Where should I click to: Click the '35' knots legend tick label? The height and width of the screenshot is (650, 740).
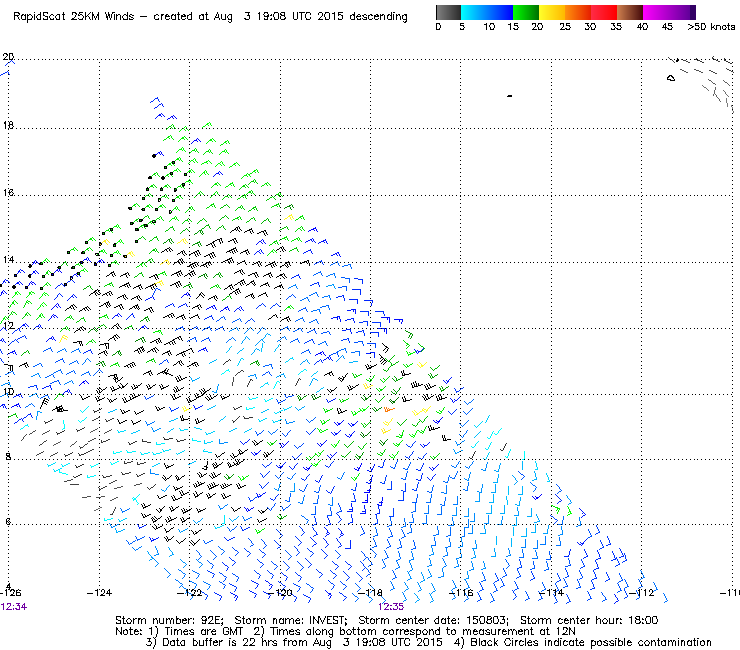point(616,27)
